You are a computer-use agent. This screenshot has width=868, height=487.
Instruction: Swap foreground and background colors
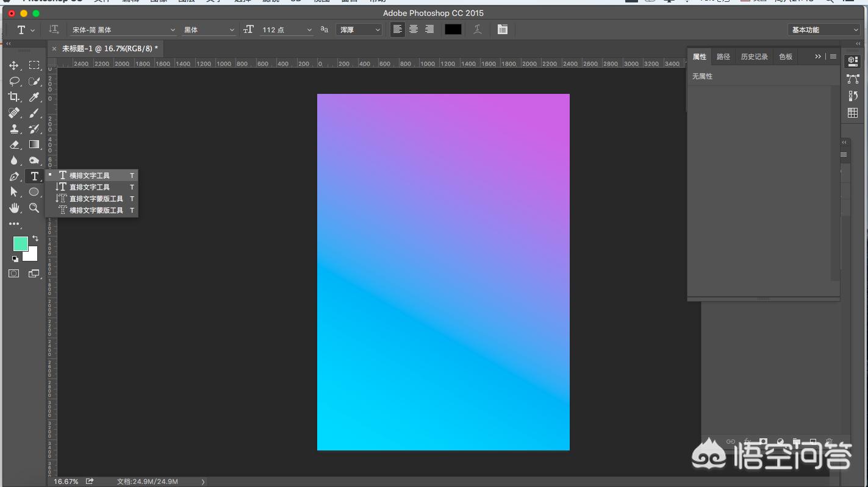click(x=35, y=238)
